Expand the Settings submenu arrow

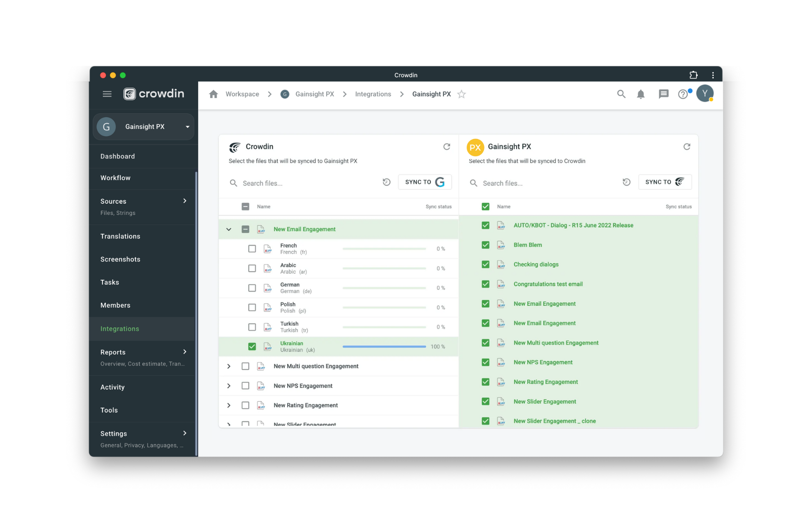(185, 433)
